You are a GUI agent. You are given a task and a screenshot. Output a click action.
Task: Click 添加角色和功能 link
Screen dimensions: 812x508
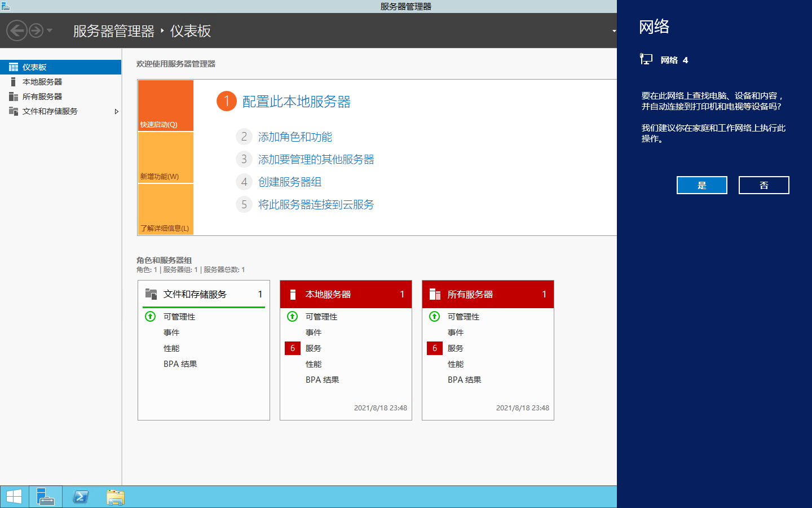295,137
